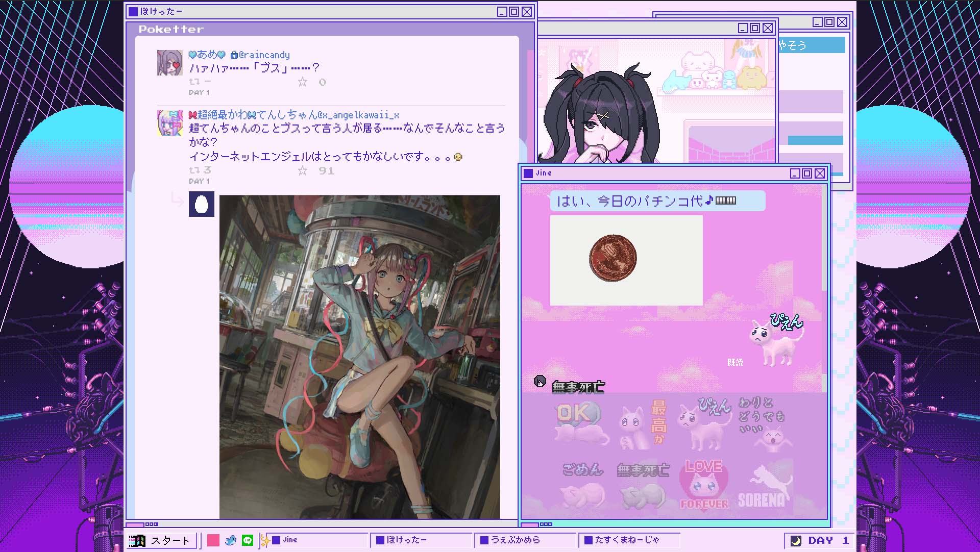Click star favorite icon on angel's post
Image resolution: width=980 pixels, height=552 pixels.
click(x=303, y=171)
